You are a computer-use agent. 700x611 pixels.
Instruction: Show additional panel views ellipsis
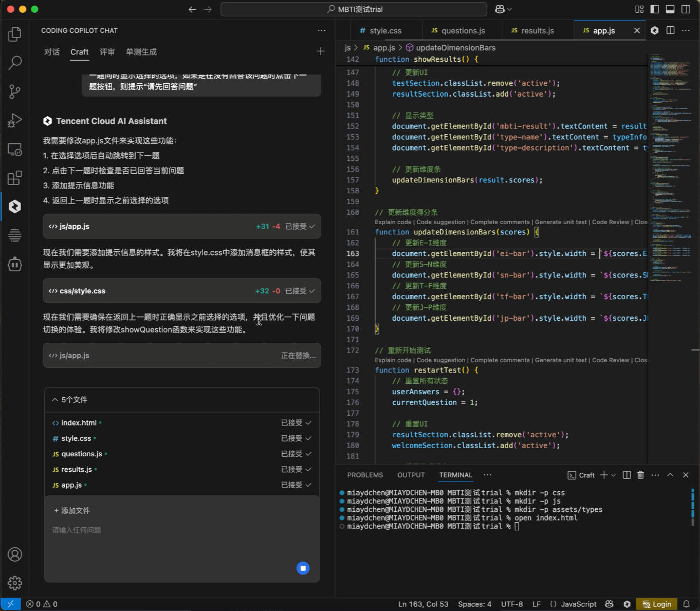tap(488, 475)
